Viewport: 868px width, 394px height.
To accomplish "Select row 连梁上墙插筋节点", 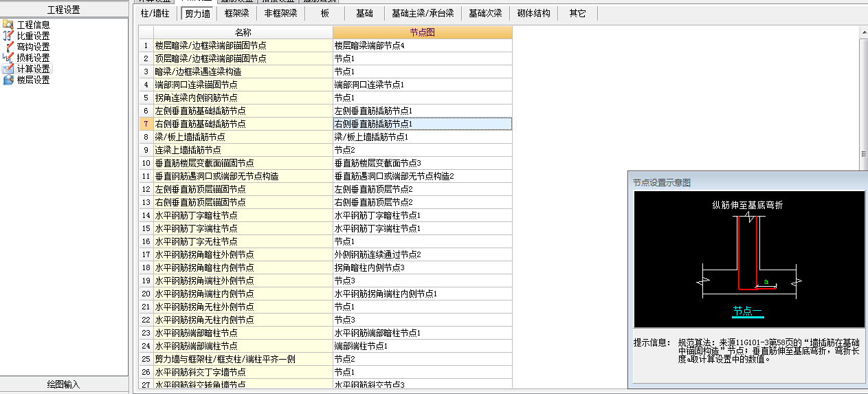I will coord(243,150).
